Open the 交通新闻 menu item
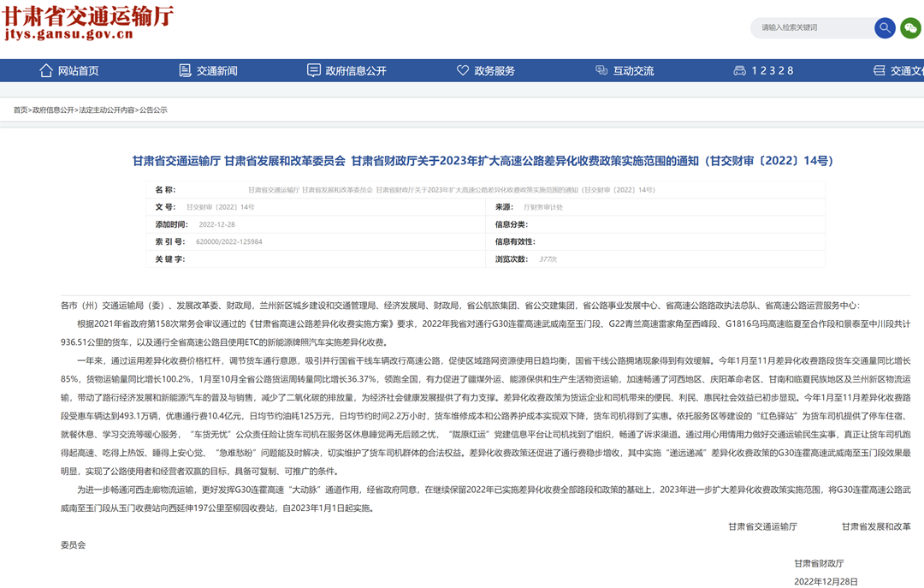This screenshot has width=924, height=588. tap(216, 71)
